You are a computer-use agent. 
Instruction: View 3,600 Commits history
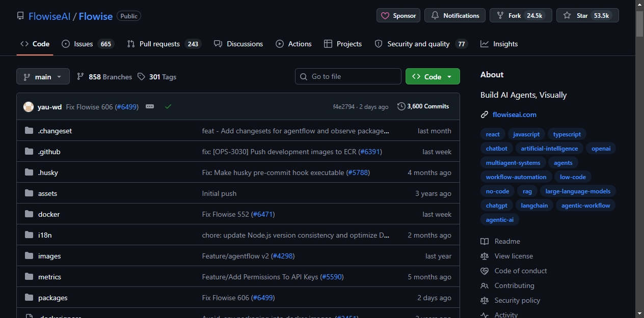point(423,106)
